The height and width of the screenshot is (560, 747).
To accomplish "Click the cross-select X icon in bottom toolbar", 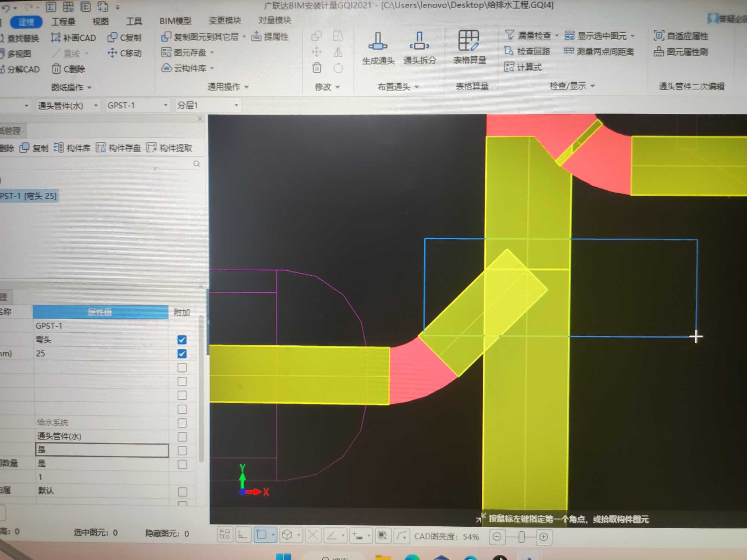I will point(313,535).
